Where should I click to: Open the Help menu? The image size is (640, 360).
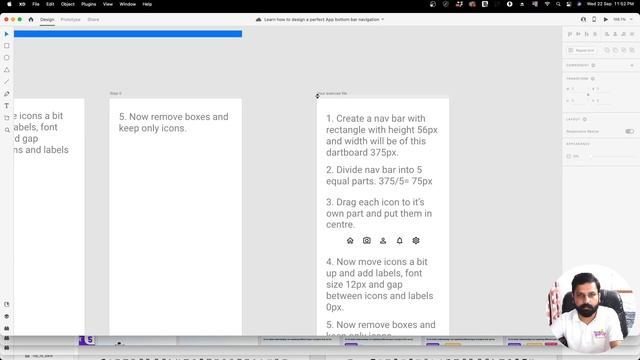[147, 4]
